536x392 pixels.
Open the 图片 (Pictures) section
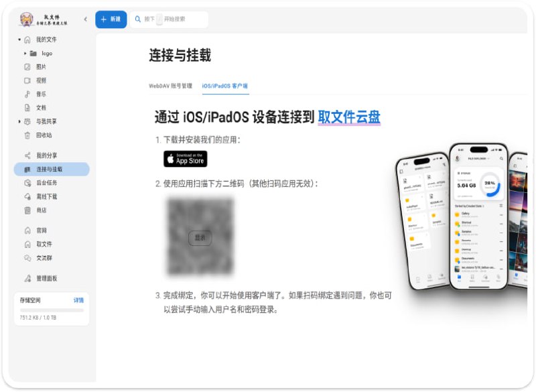click(40, 67)
